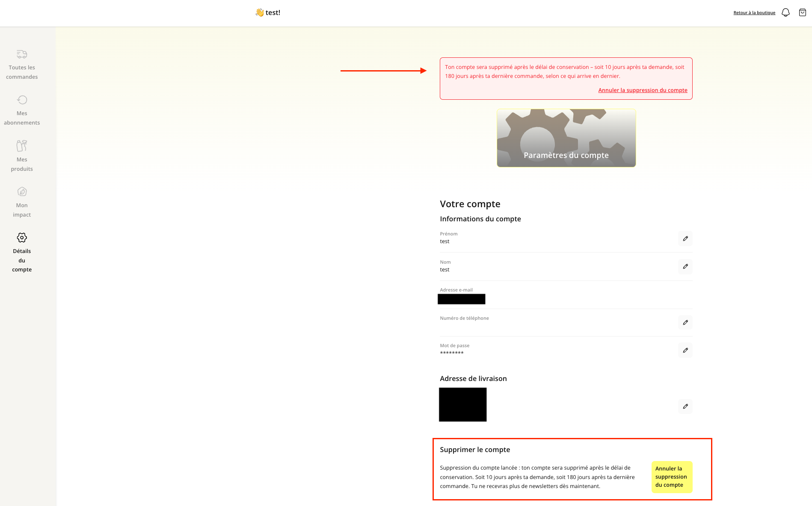Image resolution: width=812 pixels, height=506 pixels.
Task: Click the notification bell icon
Action: tap(785, 13)
